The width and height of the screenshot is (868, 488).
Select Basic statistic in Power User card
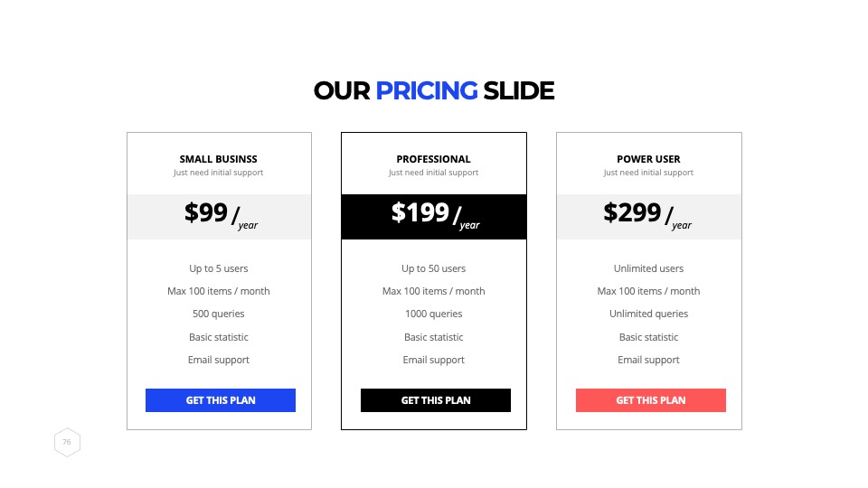pyautogui.click(x=648, y=337)
